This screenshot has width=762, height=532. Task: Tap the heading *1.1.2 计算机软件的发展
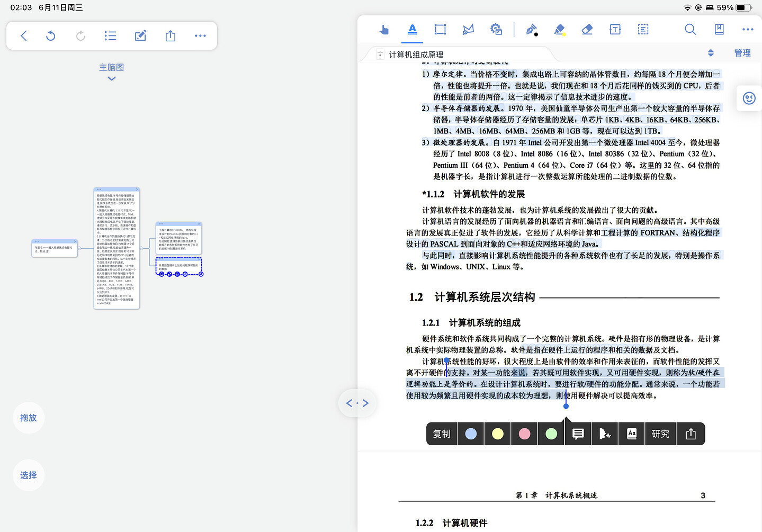473,194
